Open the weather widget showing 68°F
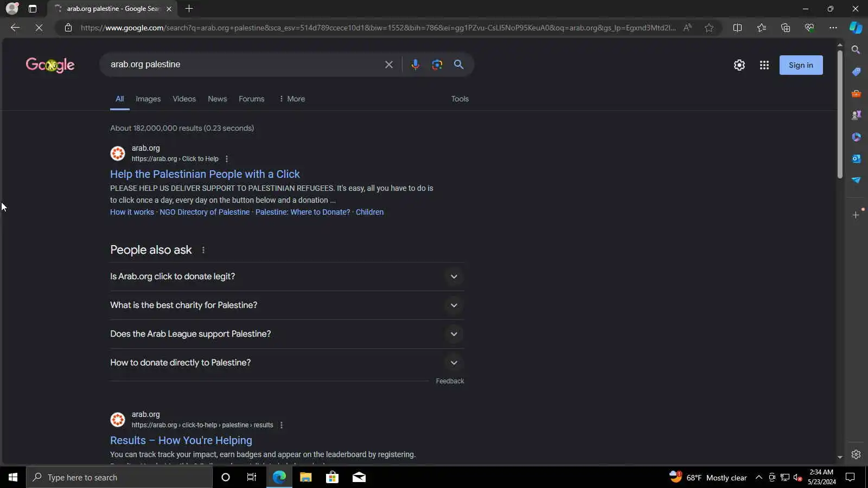Screen dimensions: 868x488 click(x=708, y=477)
